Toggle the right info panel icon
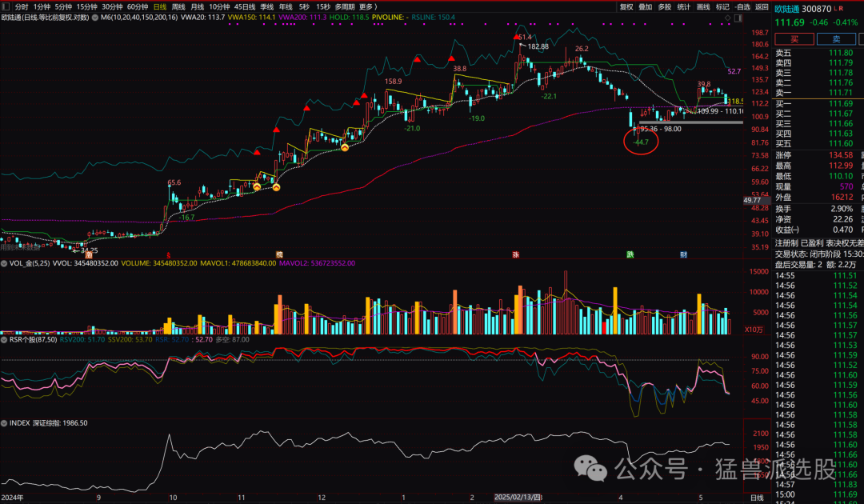The image size is (864, 504). pyautogui.click(x=738, y=18)
